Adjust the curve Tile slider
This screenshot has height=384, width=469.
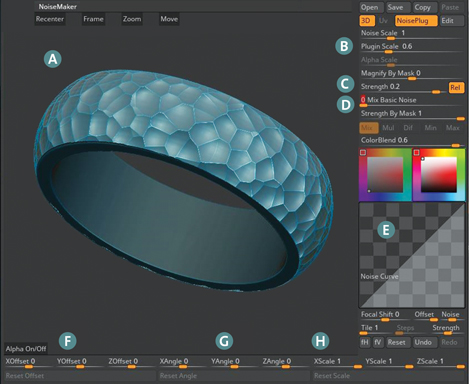pyautogui.click(x=376, y=329)
